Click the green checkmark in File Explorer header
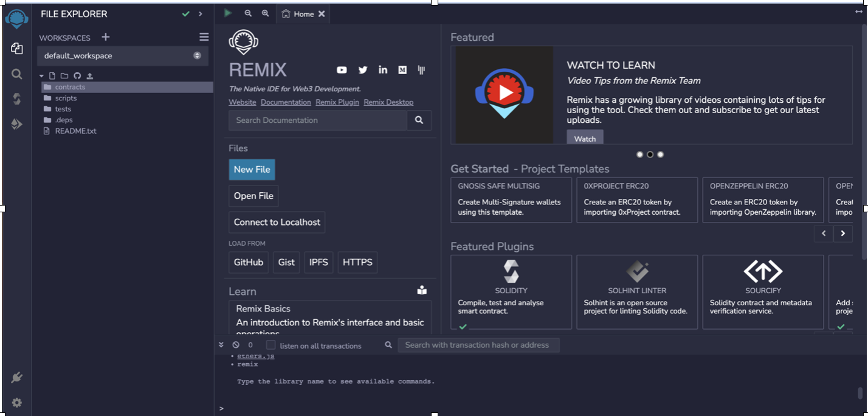The width and height of the screenshot is (868, 416). [186, 14]
